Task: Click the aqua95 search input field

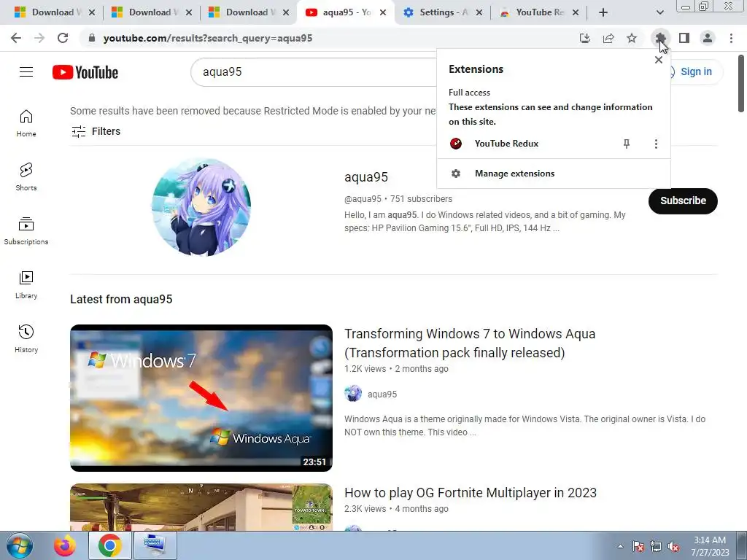Action: [314, 72]
